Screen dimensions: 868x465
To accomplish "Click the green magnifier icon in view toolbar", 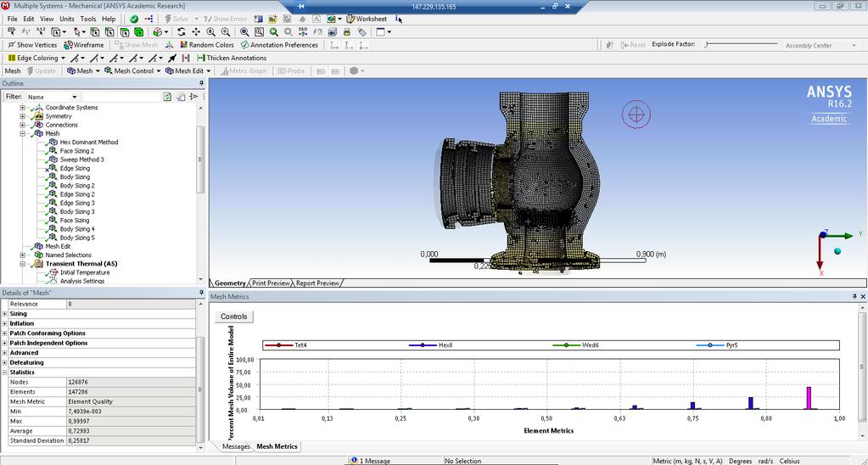I will tap(274, 31).
